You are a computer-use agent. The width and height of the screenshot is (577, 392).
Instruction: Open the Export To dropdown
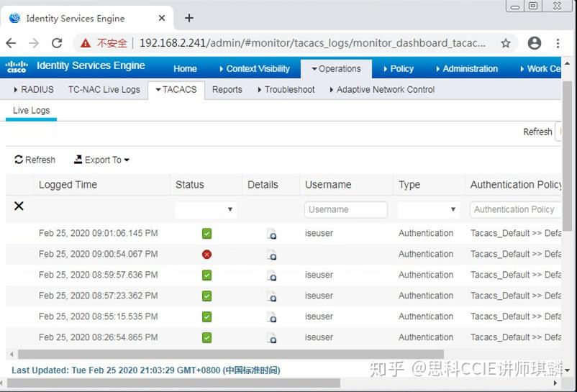pos(102,160)
